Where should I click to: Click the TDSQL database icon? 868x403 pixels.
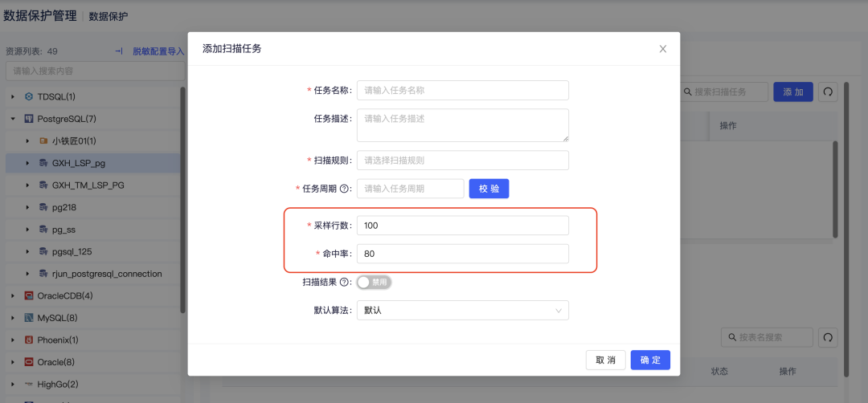tap(29, 97)
